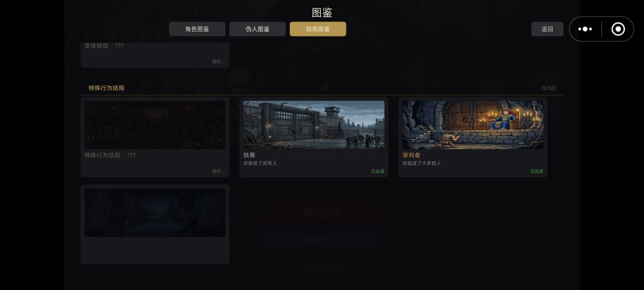This screenshot has width=644, height=290.
Task: Switch to the 角色图鉴 tab
Action: click(197, 29)
